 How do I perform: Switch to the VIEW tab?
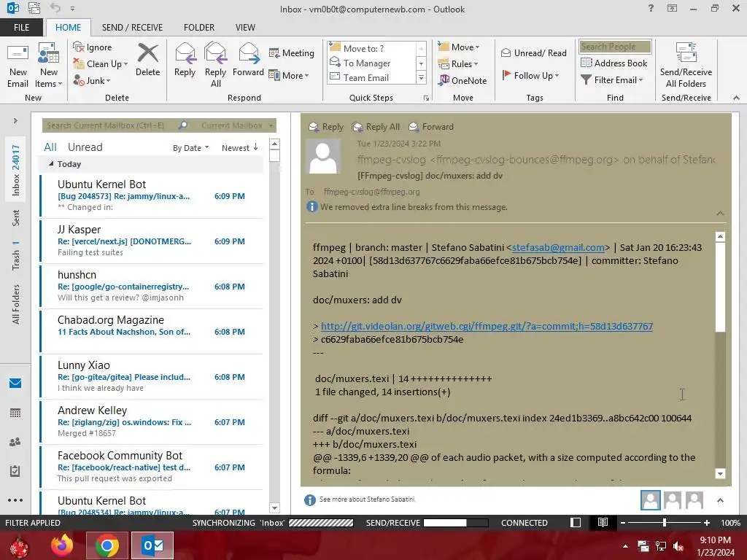click(245, 28)
